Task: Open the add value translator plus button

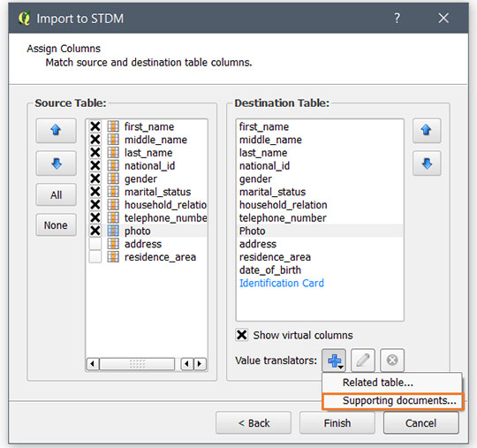Action: click(x=334, y=361)
